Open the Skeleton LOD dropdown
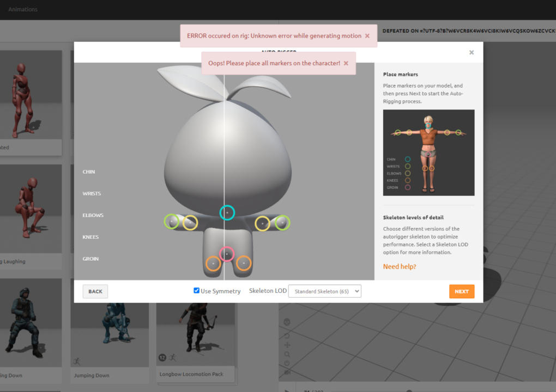The width and height of the screenshot is (556, 392). tap(325, 291)
